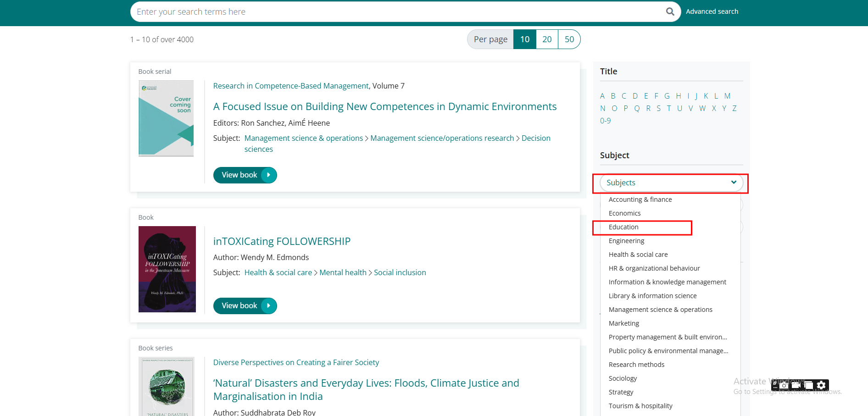Screen dimensions: 868x416
Task: Select Education from subjects list
Action: point(623,227)
